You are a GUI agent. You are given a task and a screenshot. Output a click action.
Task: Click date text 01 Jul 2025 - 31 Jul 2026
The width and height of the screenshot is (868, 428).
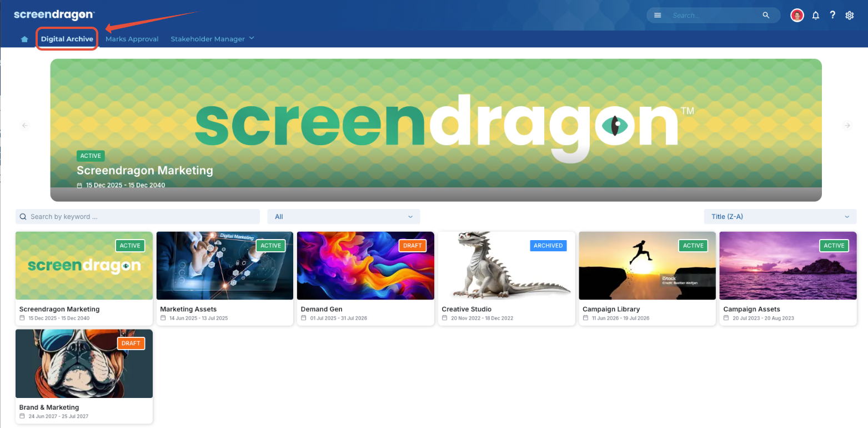(338, 318)
